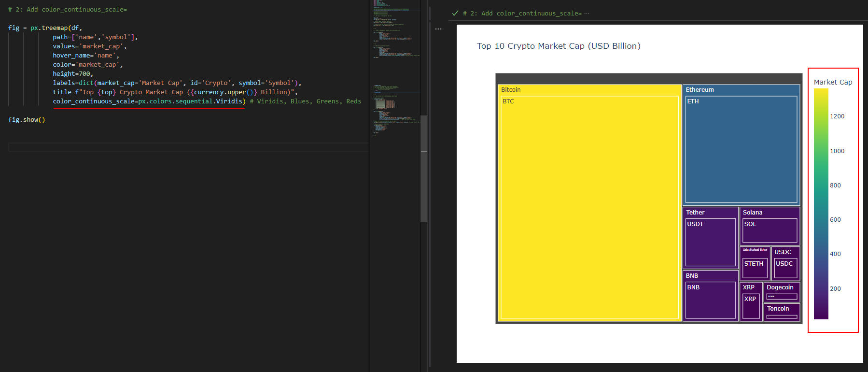The width and height of the screenshot is (868, 372).
Task: Click comment '# Viridis, Blues, Greens, Reds'
Action: click(x=305, y=101)
